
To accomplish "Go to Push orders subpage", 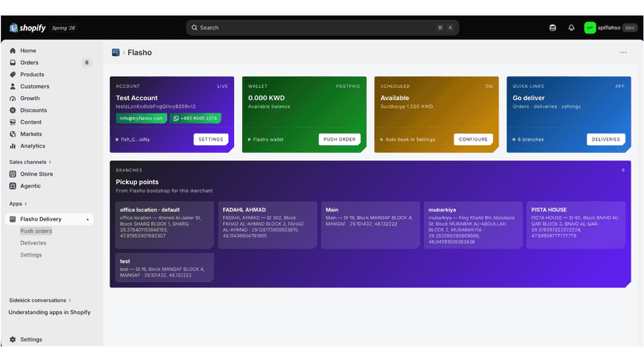I will [x=36, y=231].
